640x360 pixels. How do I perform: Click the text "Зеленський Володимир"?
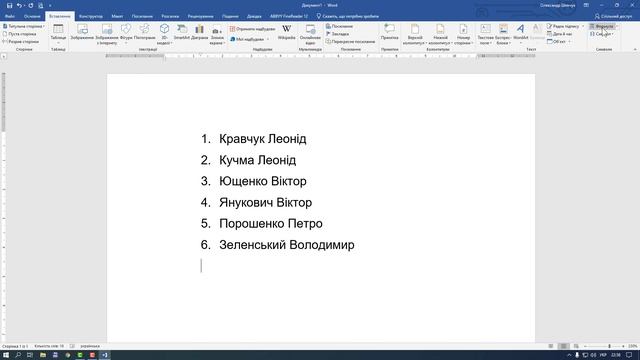click(x=287, y=245)
